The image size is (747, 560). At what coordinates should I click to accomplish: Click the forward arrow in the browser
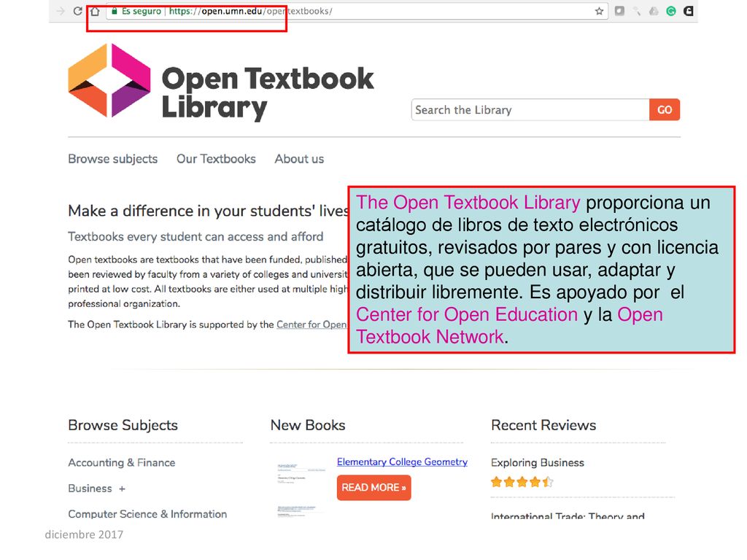pos(60,11)
